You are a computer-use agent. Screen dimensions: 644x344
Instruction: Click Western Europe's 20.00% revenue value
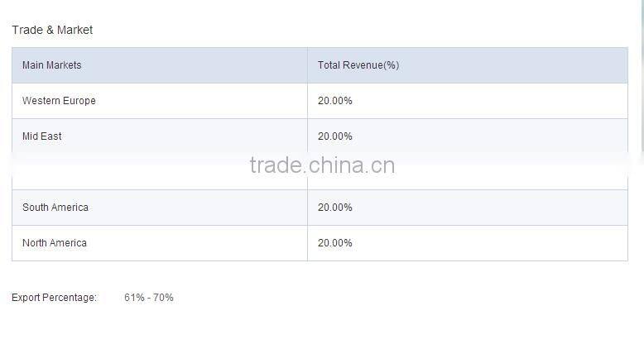point(334,101)
